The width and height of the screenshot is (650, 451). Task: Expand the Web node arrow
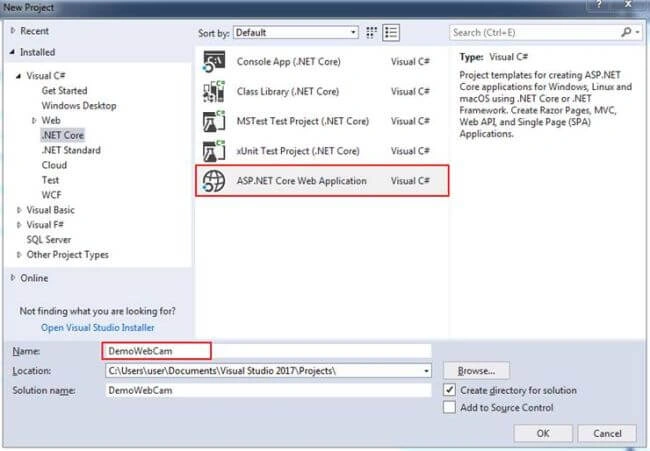pos(34,120)
